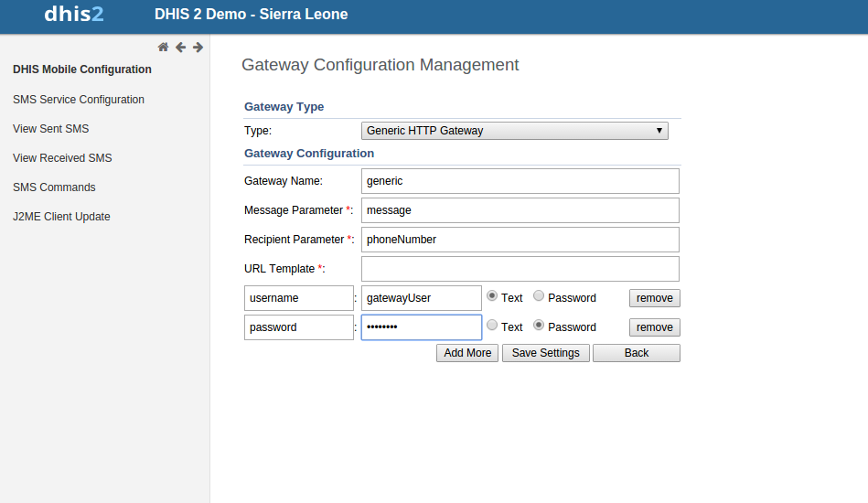This screenshot has height=503, width=868.
Task: Click the home icon in sidebar
Action: [163, 48]
